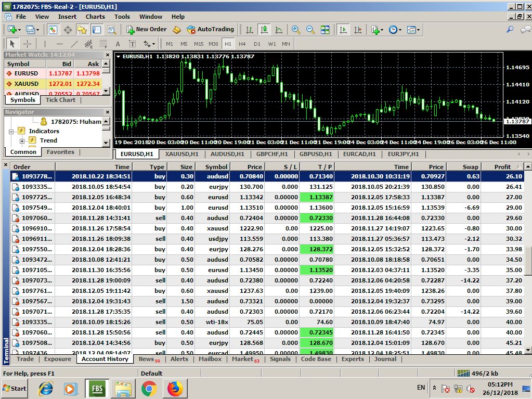The image size is (532, 399).
Task: Zoom in on the chart
Action: pos(295,30)
